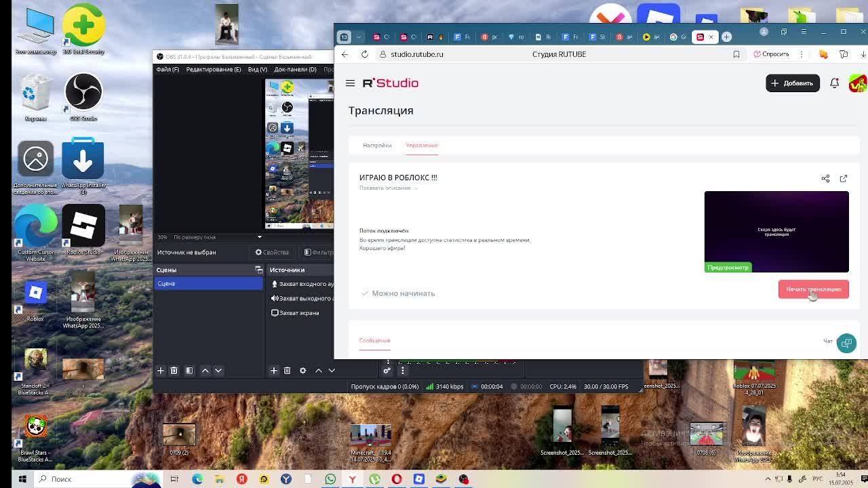Click the tab counter badge 13
This screenshot has height=488, width=868.
pyautogui.click(x=344, y=37)
